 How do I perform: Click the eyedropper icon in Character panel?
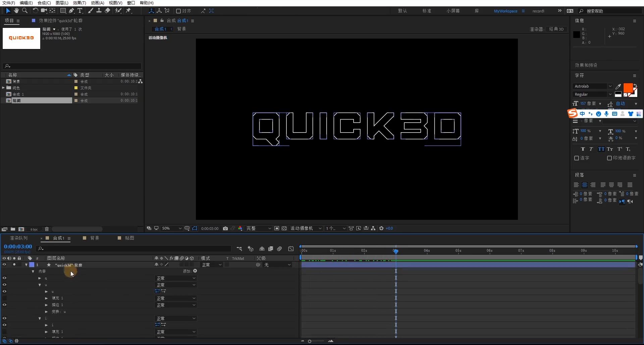pyautogui.click(x=618, y=87)
